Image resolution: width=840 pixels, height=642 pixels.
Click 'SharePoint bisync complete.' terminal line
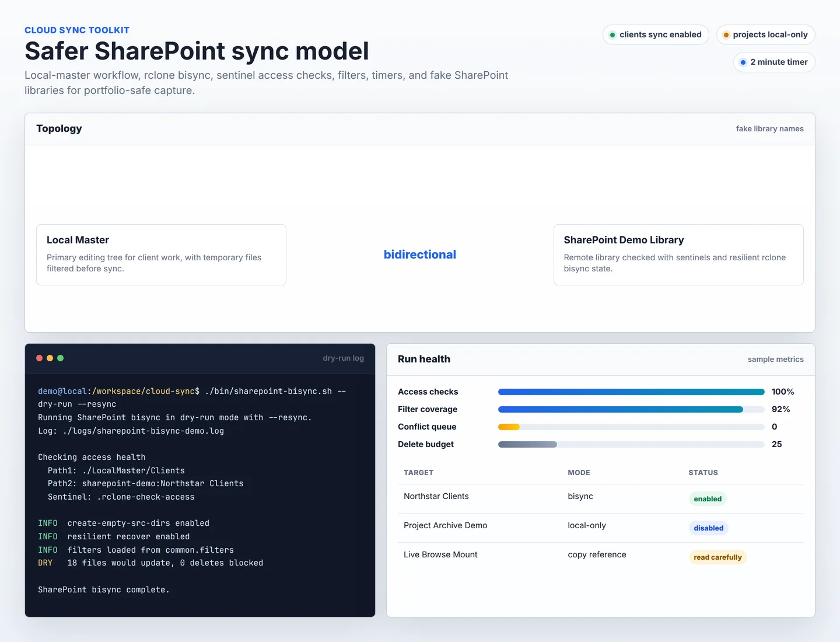coord(104,589)
